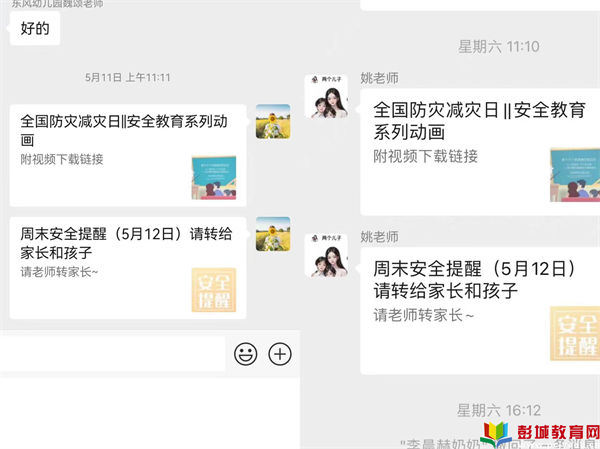Tap 姚老师 avatar next to 全国防灾减灾日 card
The height and width of the screenshot is (449, 600).
(326, 96)
